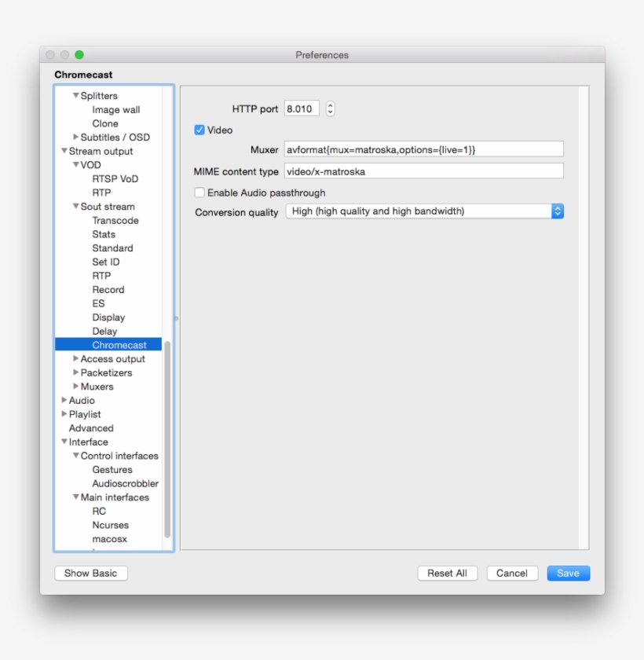Select the Audioscrobbler tree item
The width and height of the screenshot is (644, 660).
[125, 484]
